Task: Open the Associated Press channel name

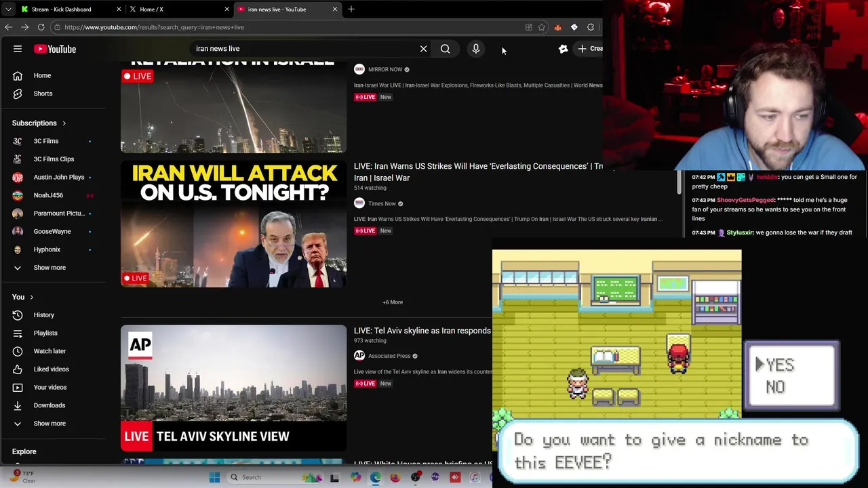Action: point(389,356)
